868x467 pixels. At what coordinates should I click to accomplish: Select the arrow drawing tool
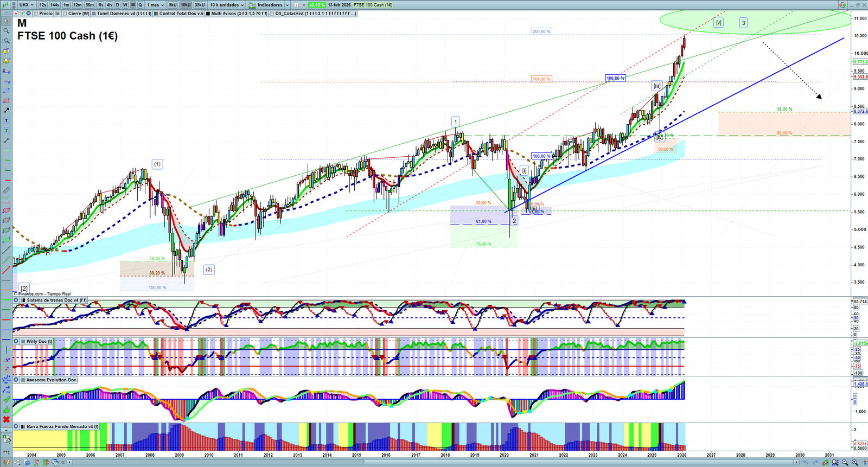pos(7,111)
